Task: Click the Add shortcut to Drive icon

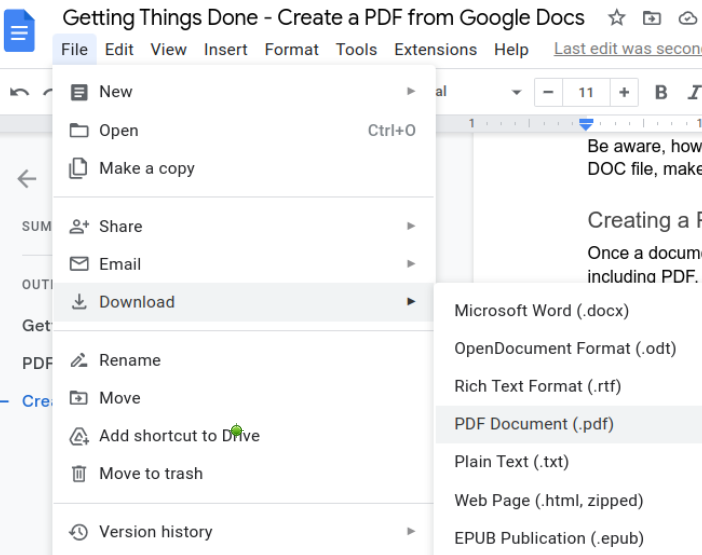Action: click(x=79, y=436)
